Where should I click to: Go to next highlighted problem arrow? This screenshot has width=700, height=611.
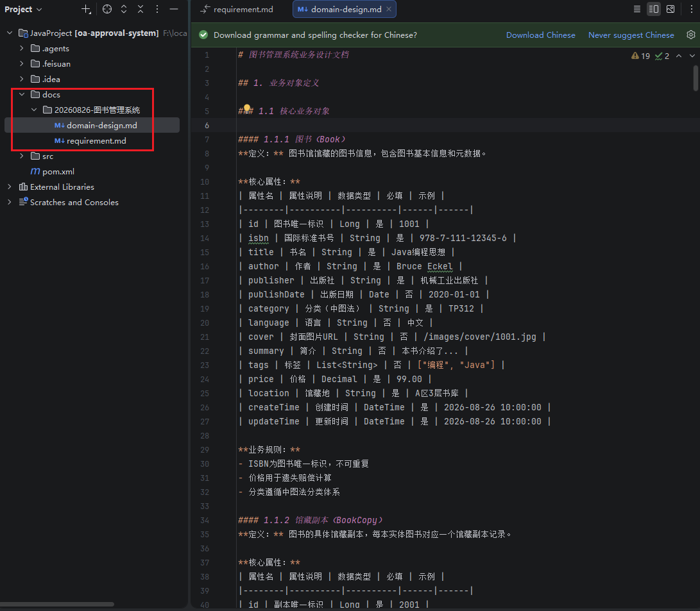coord(692,56)
